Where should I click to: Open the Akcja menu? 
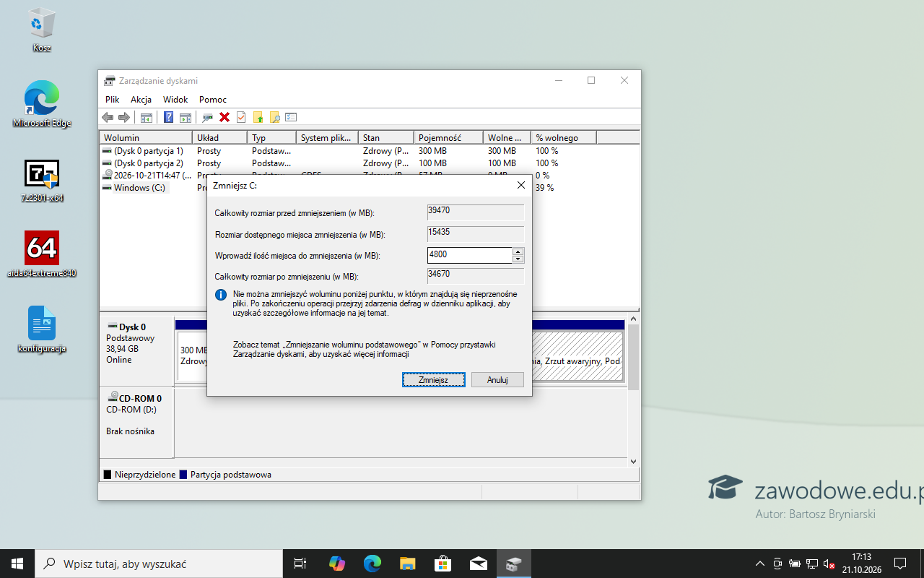[141, 100]
